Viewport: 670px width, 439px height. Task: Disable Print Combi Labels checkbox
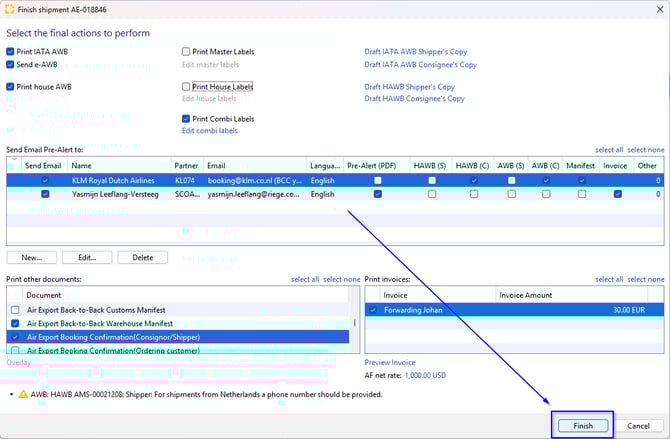[x=186, y=119]
